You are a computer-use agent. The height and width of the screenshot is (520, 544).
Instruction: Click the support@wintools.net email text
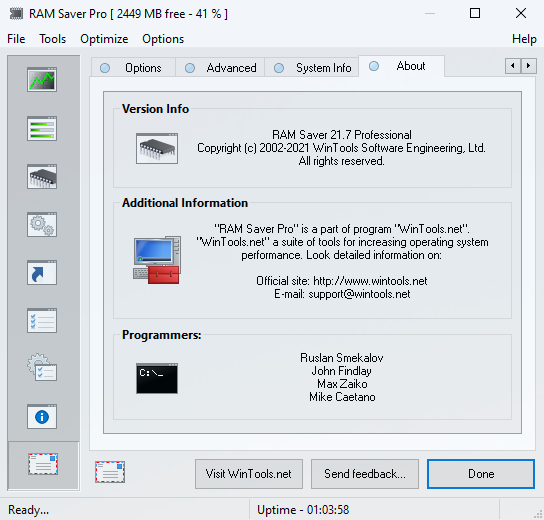(x=359, y=294)
